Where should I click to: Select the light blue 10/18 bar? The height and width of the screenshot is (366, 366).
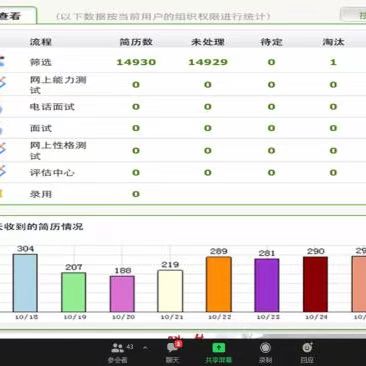(25, 283)
